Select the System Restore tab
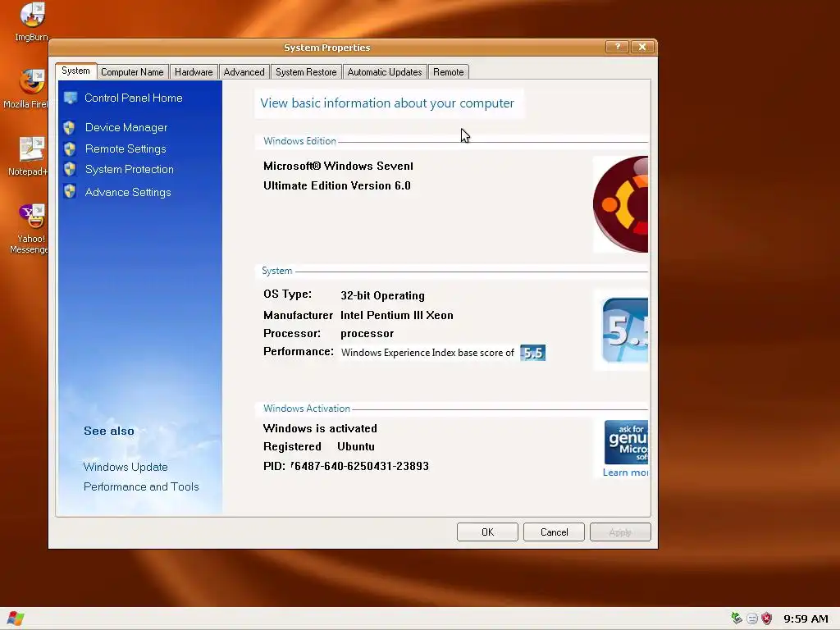840x630 pixels. (x=306, y=72)
